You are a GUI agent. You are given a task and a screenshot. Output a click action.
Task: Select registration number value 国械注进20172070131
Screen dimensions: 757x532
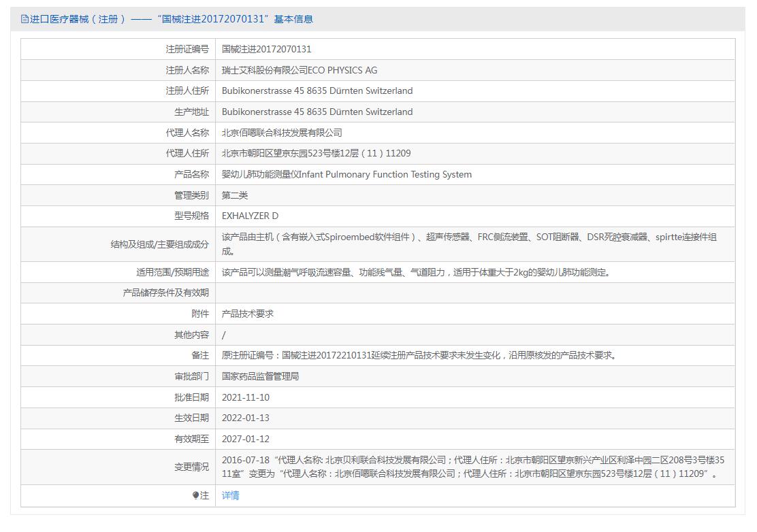(266, 49)
